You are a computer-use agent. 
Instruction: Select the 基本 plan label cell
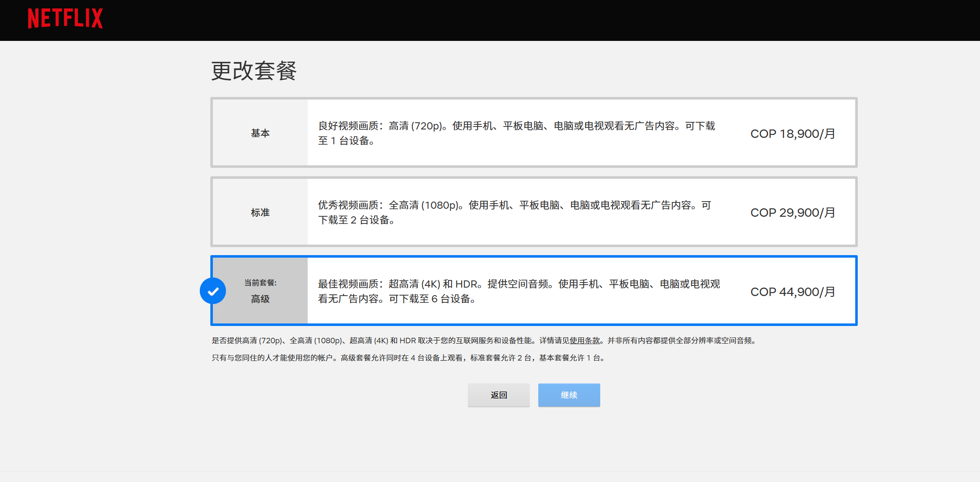click(260, 133)
